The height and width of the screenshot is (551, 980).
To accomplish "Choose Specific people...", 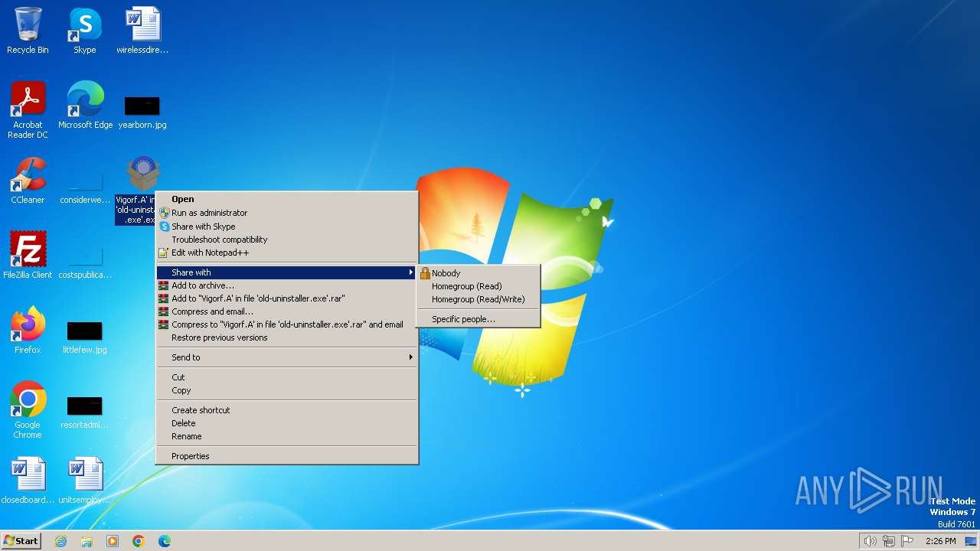I will point(479,319).
